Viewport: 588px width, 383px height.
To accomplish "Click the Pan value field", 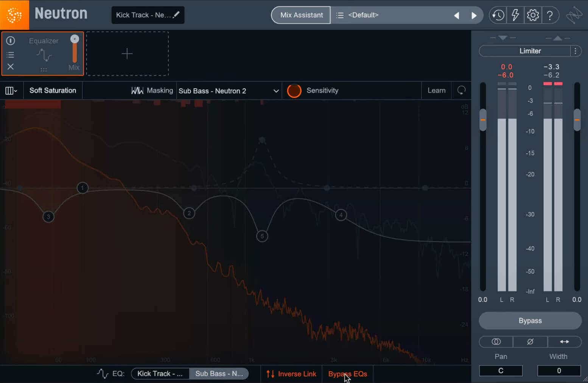I will coord(501,371).
